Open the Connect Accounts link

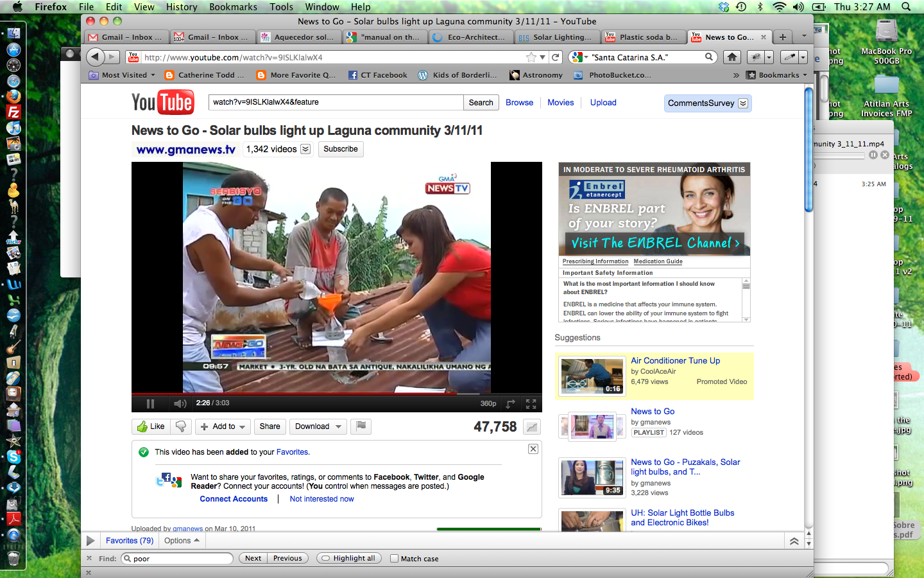(x=234, y=499)
